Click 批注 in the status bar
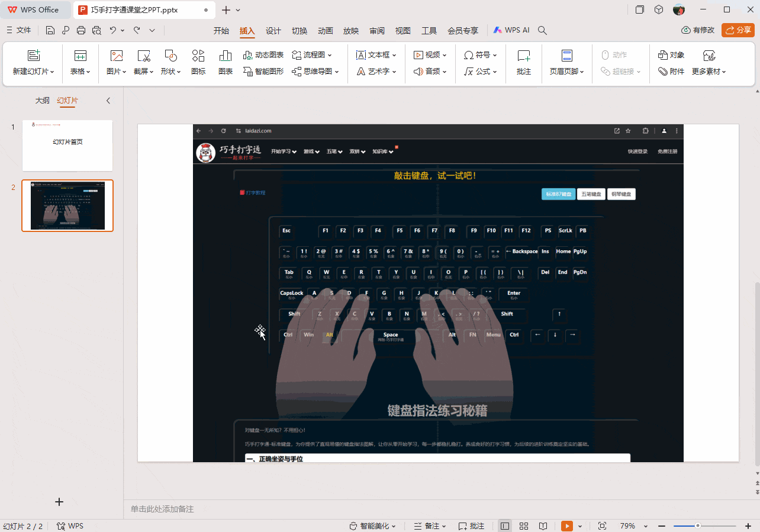Image resolution: width=760 pixels, height=532 pixels. (x=471, y=526)
